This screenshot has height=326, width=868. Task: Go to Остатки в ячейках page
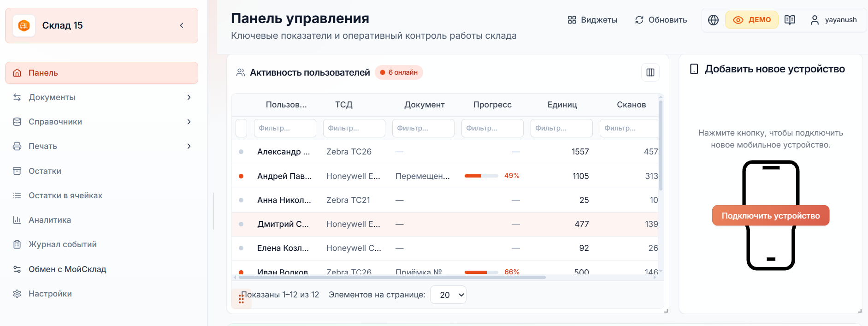[x=101, y=196]
